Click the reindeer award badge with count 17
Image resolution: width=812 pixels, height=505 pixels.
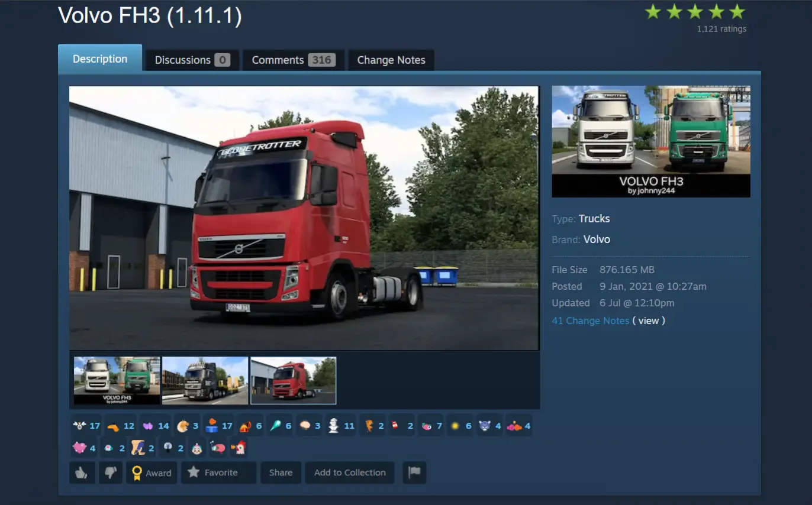pos(86,425)
